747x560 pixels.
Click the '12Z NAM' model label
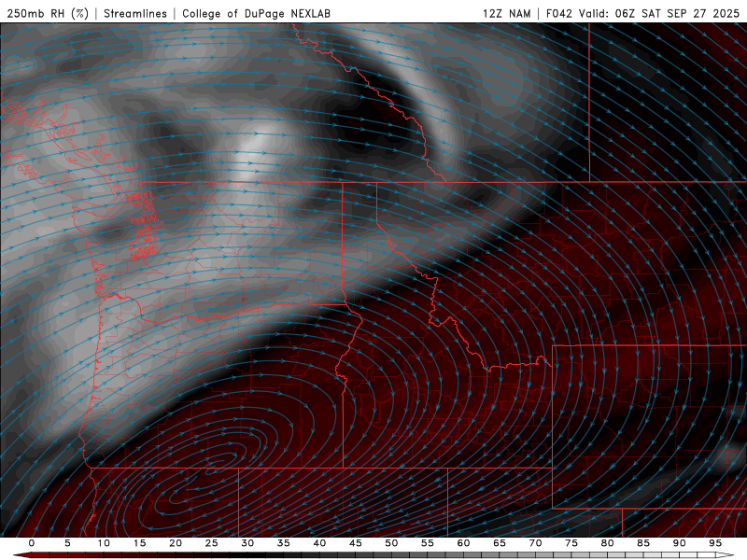click(x=506, y=13)
